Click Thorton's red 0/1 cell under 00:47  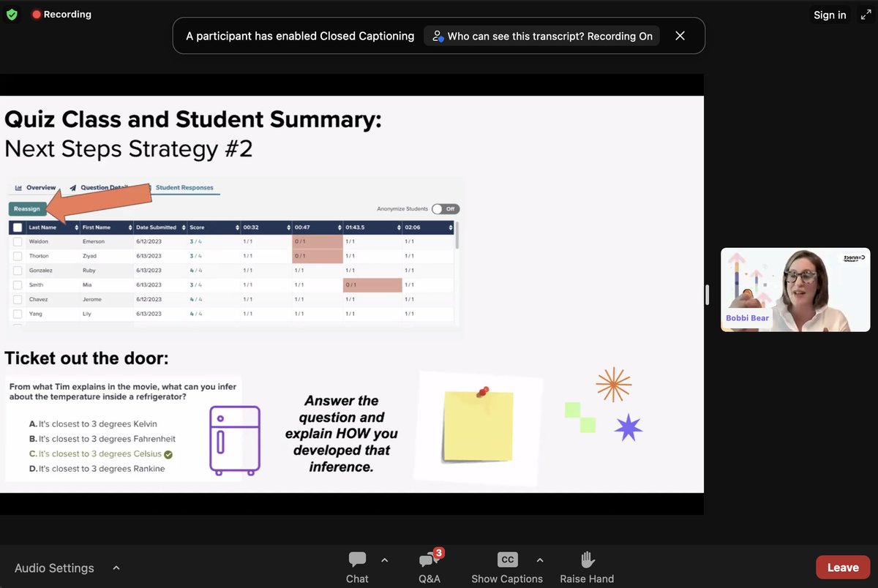click(317, 256)
